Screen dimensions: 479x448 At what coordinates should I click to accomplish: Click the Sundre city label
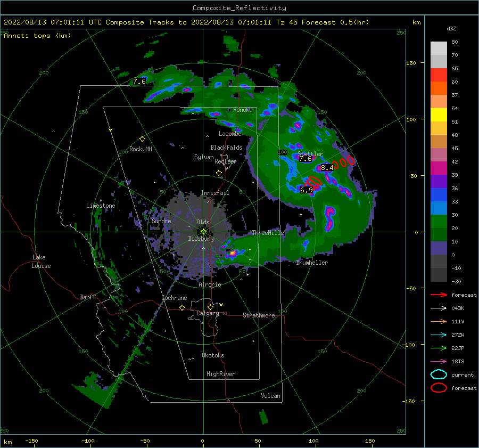pos(161,221)
